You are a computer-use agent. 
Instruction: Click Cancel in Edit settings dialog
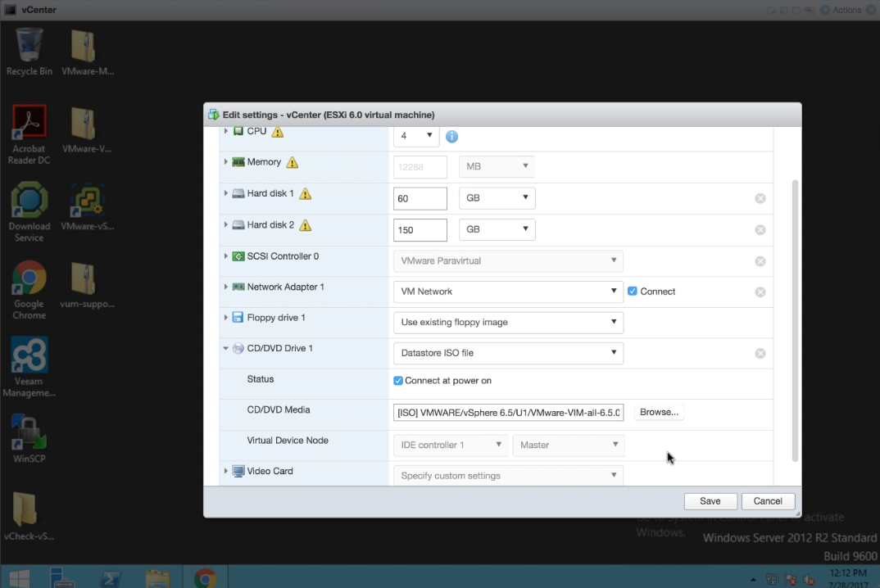pos(768,501)
